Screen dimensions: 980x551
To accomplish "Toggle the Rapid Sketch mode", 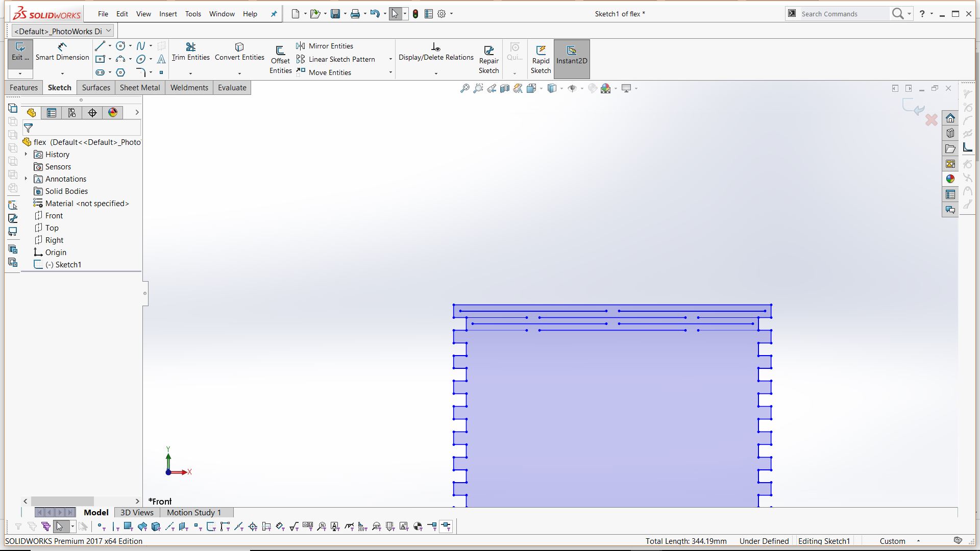I will point(541,60).
